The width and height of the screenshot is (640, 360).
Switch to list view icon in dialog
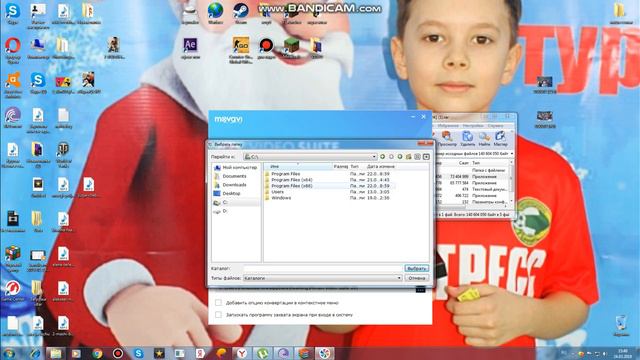[417, 157]
